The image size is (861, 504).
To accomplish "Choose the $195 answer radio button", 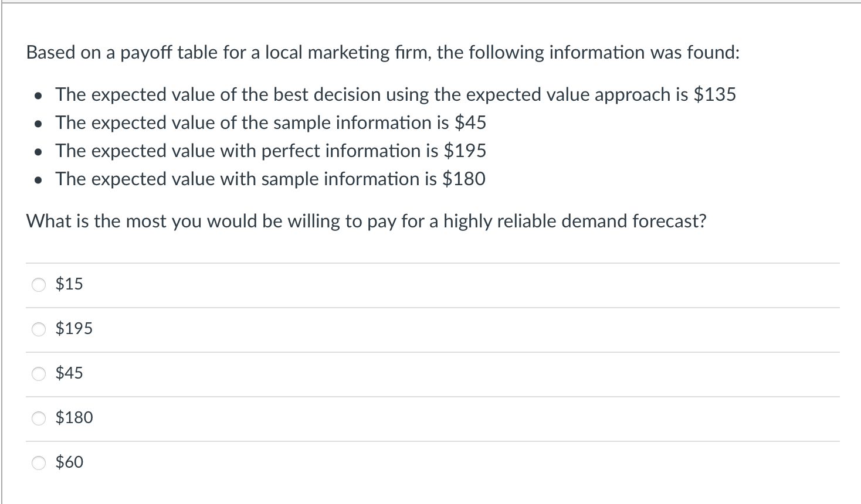I will point(39,329).
